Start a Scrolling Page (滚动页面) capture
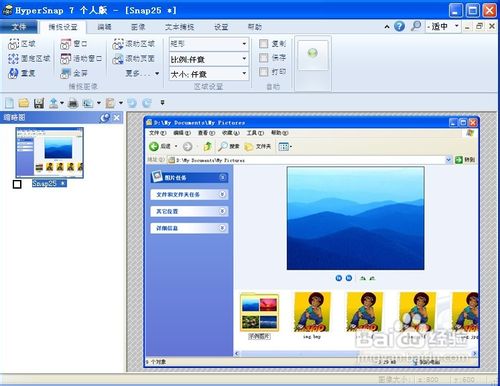The width and height of the screenshot is (500, 386). point(134,59)
